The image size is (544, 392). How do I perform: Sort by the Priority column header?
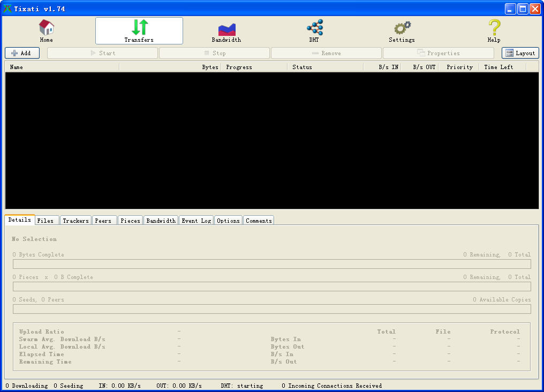(x=459, y=67)
